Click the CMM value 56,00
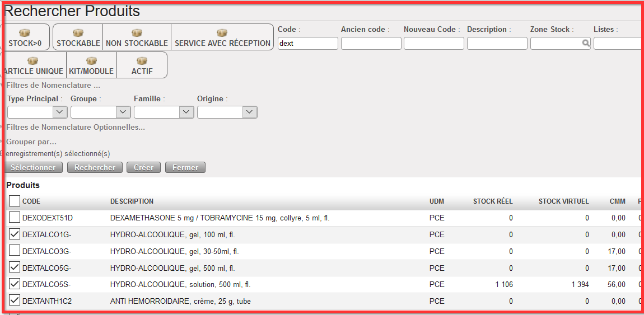The image size is (644, 315). click(617, 284)
